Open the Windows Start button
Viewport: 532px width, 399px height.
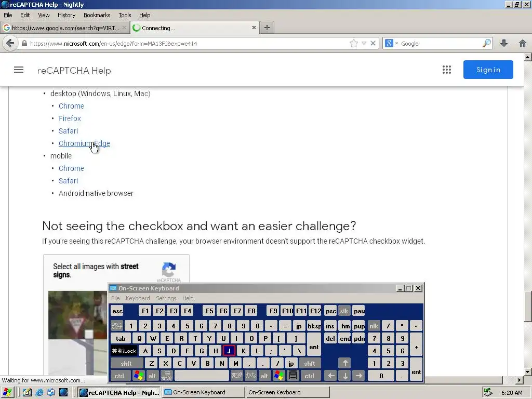click(7, 393)
